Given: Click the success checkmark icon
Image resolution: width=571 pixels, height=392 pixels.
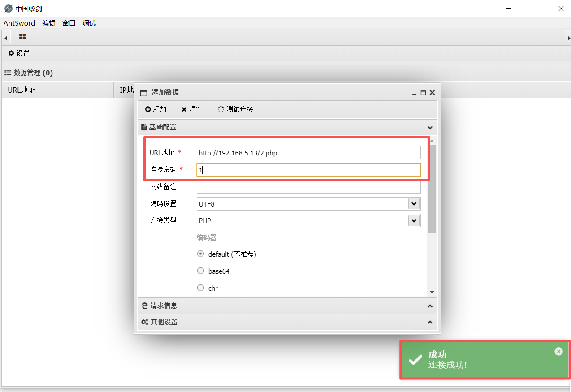Looking at the screenshot, I should point(415,359).
